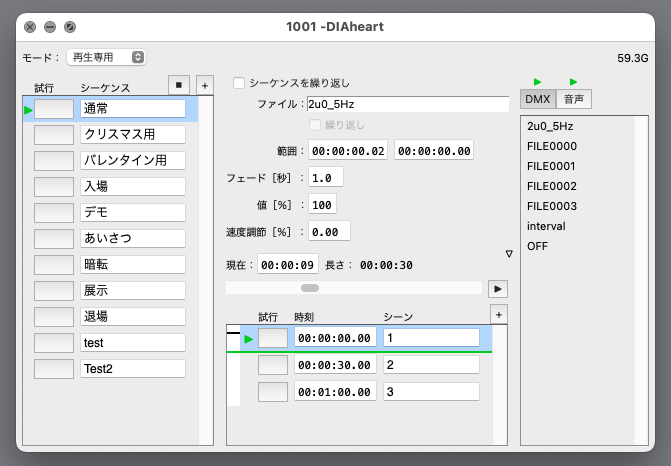Click the trial button for あいさつ sequence
This screenshot has width=671, height=466.
coord(54,239)
